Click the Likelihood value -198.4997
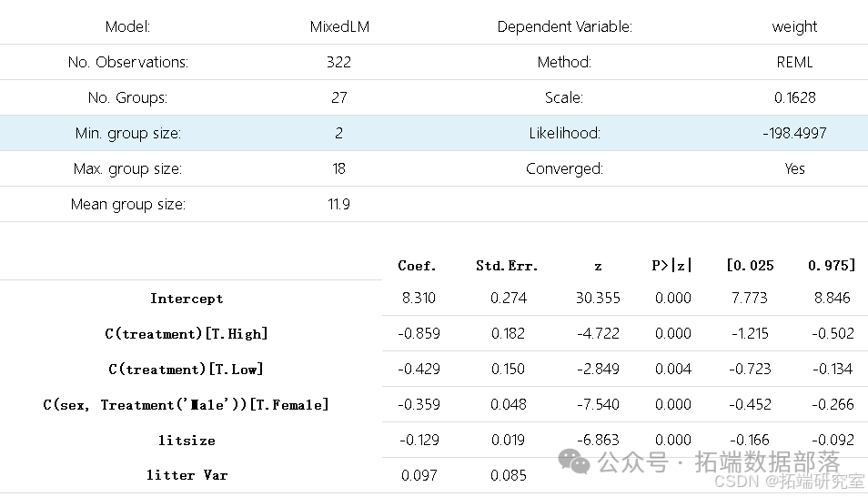 coord(794,133)
